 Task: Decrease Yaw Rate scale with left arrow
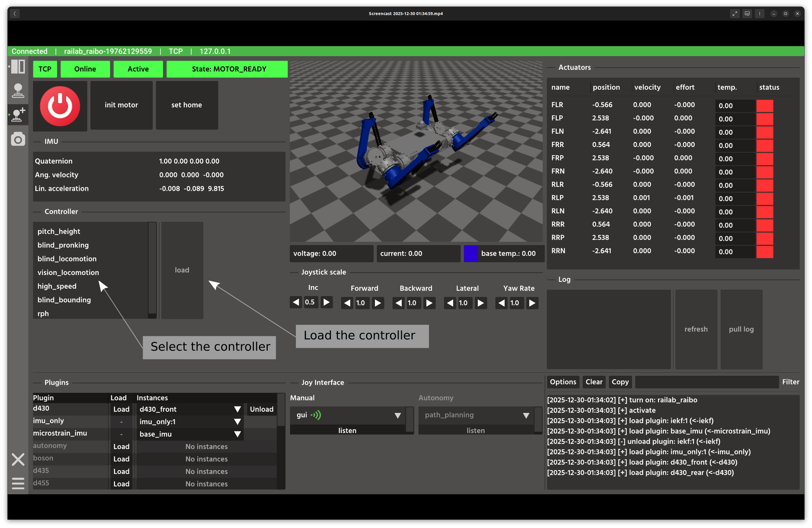[501, 303]
